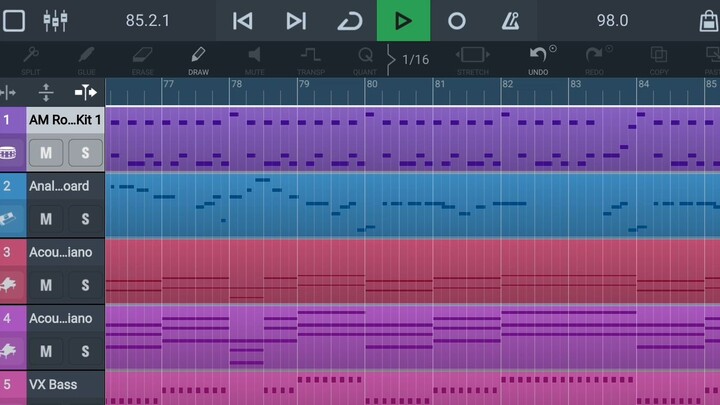Open the shop bag icon
The height and width of the screenshot is (405, 720).
coord(706,20)
